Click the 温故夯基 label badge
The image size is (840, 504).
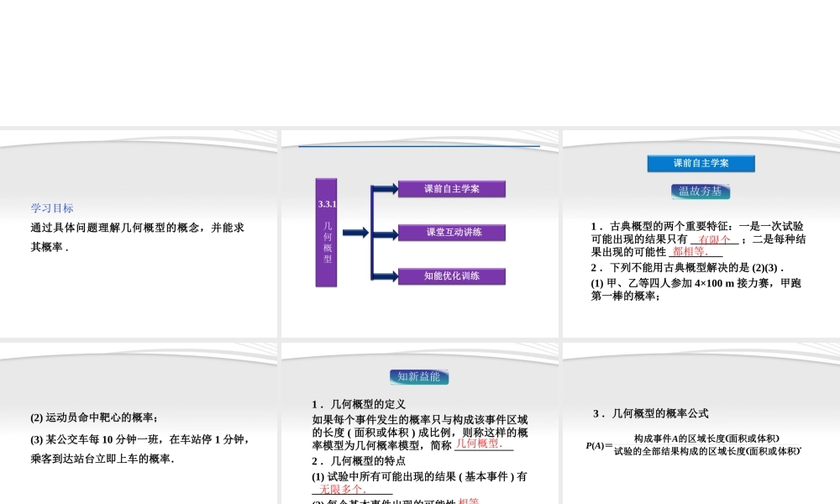tap(701, 192)
